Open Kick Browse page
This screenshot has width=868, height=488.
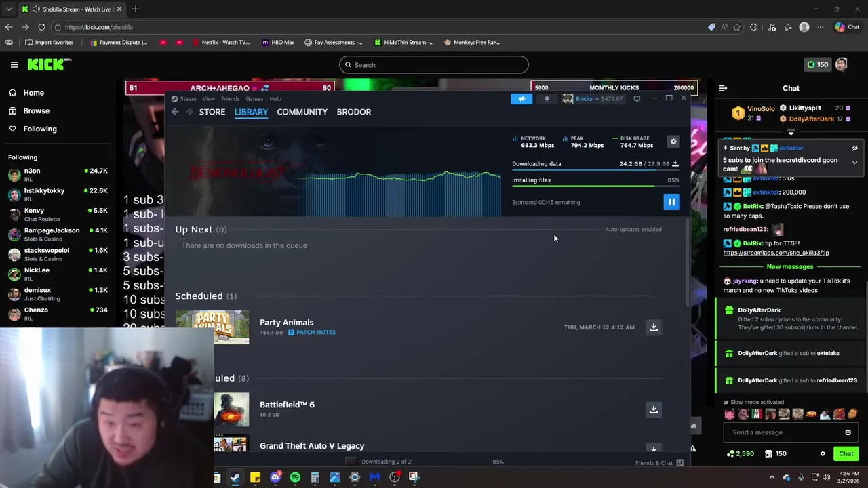coord(36,110)
